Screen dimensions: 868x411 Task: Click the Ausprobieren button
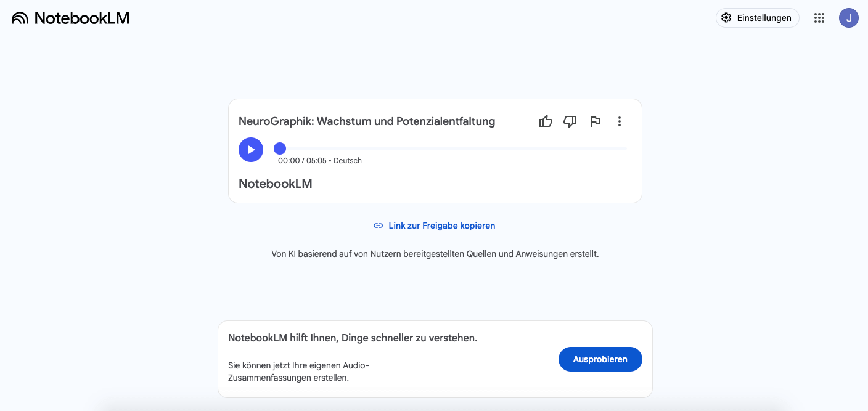(x=600, y=359)
